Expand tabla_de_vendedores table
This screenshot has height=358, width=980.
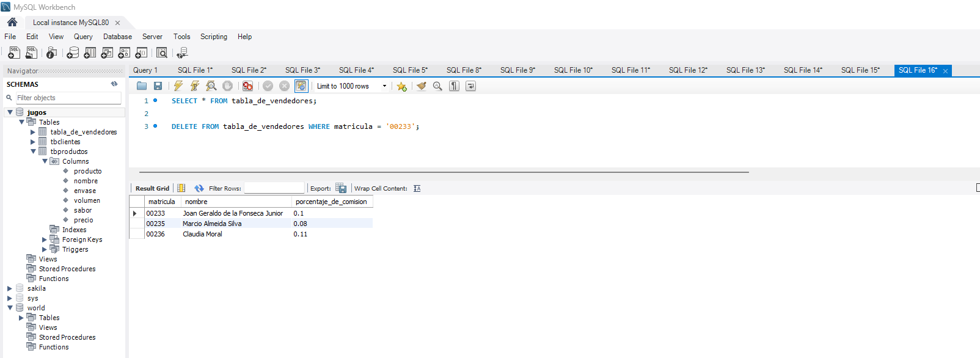(x=33, y=132)
